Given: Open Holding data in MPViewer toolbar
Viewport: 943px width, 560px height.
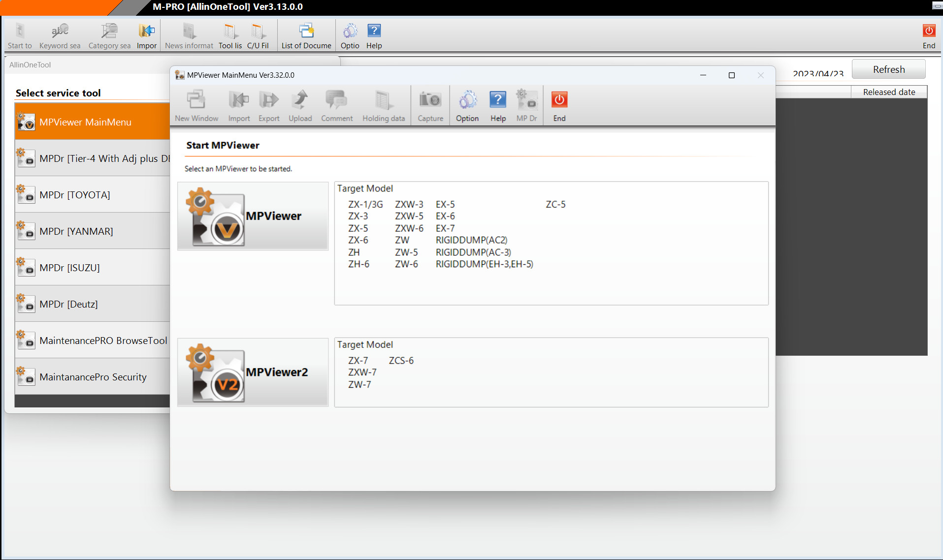Looking at the screenshot, I should (384, 105).
